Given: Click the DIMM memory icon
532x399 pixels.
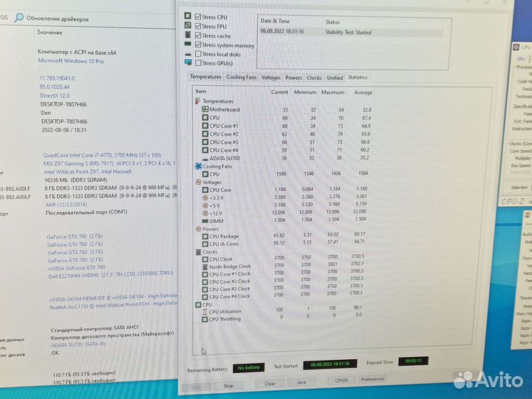Looking at the screenshot, I should tap(205, 221).
